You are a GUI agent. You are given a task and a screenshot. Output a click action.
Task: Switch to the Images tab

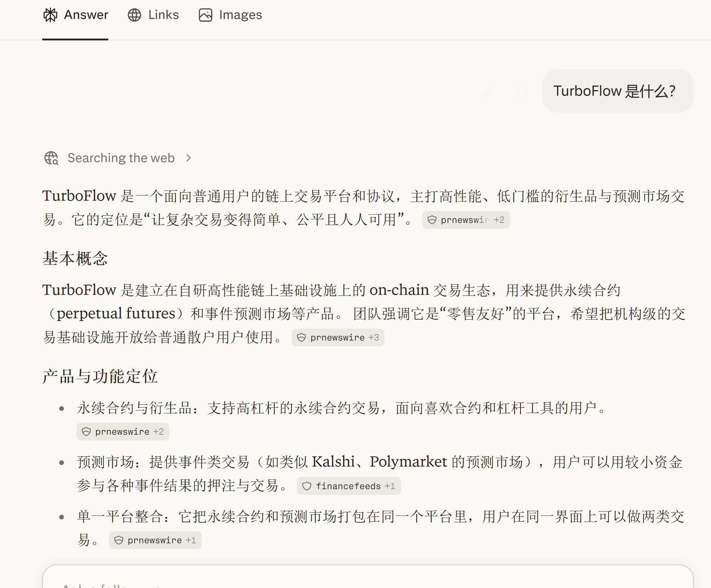tap(230, 15)
